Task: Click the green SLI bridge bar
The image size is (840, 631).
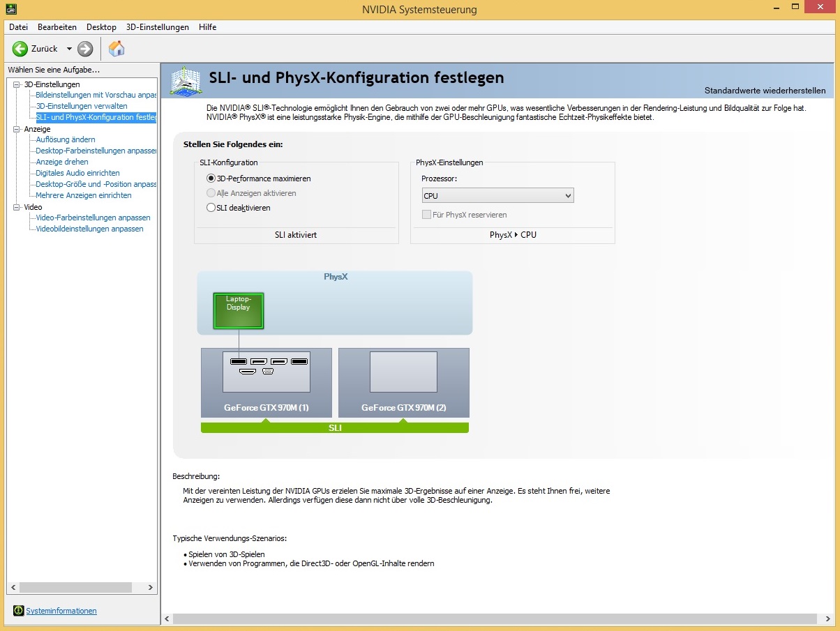Action: [x=335, y=427]
